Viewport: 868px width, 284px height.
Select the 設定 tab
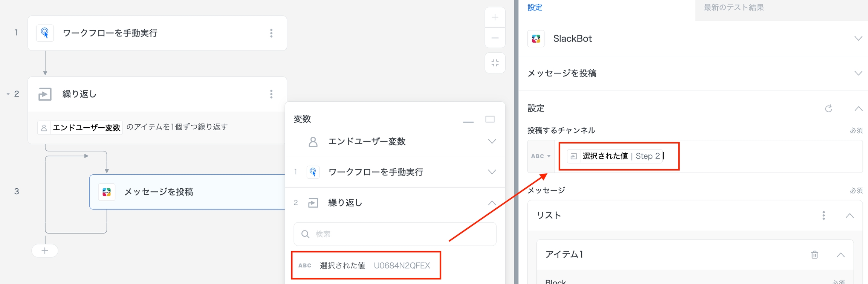pos(535,8)
